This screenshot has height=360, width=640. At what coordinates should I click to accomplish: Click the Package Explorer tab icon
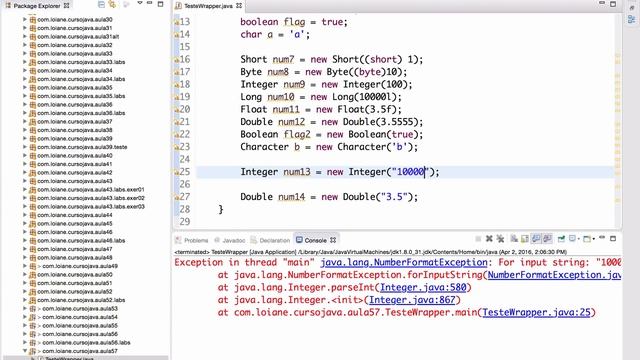(x=8, y=6)
